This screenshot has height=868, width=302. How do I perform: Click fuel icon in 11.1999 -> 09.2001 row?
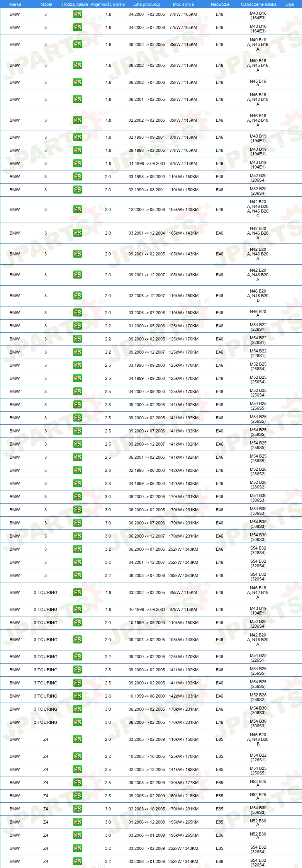[x=77, y=163]
